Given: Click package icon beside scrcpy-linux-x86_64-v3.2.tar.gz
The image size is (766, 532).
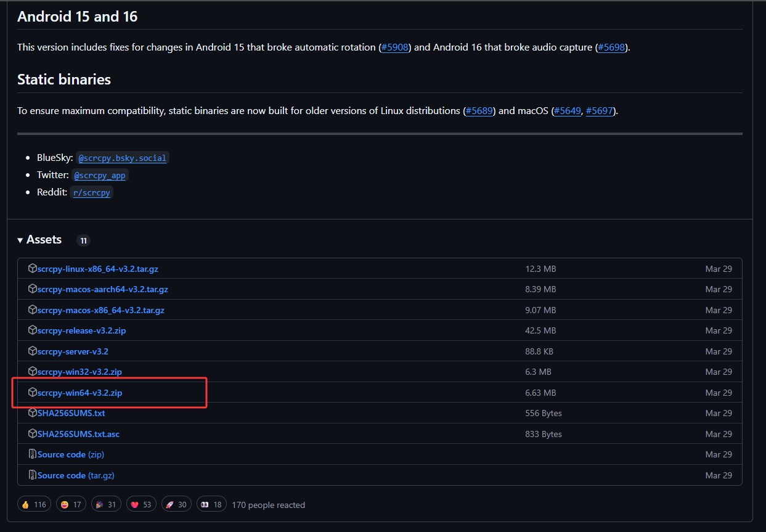Looking at the screenshot, I should 33,269.
